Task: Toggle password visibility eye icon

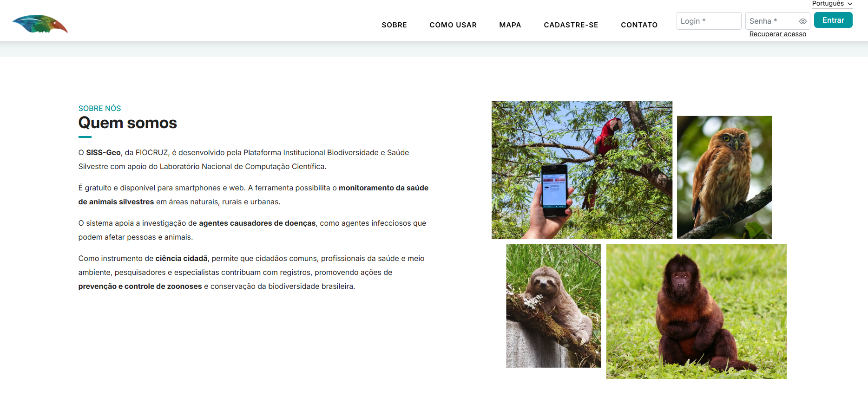Action: (802, 21)
